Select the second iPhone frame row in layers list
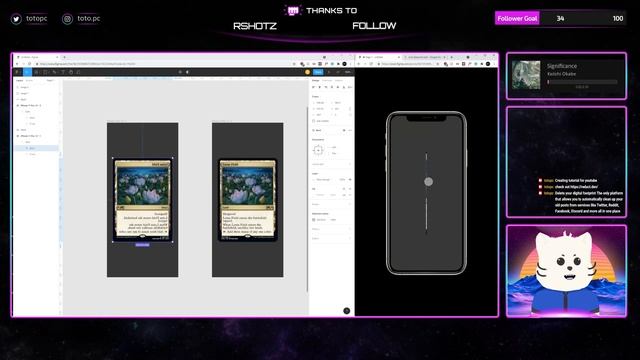This screenshot has width=640, height=360. click(36, 136)
